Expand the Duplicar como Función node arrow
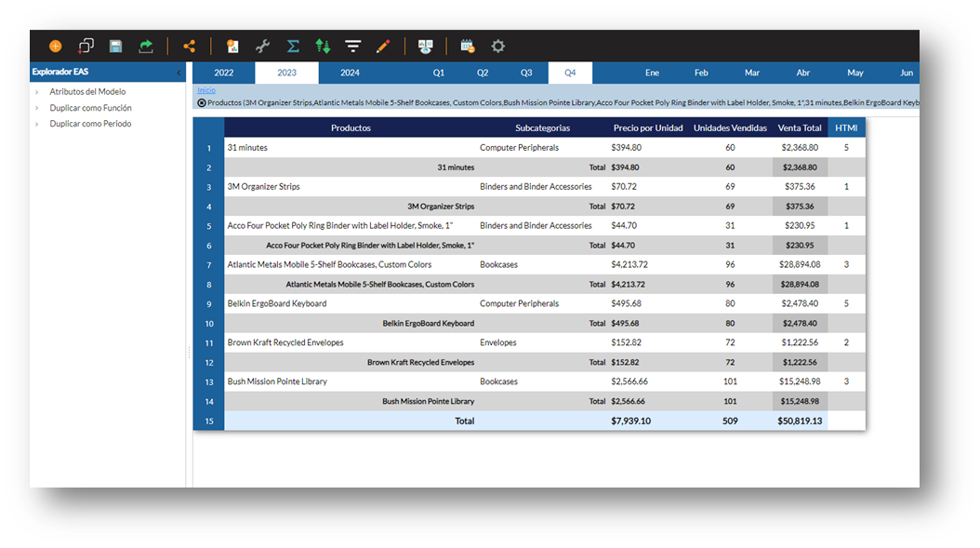This screenshot has width=980, height=548. (37, 108)
